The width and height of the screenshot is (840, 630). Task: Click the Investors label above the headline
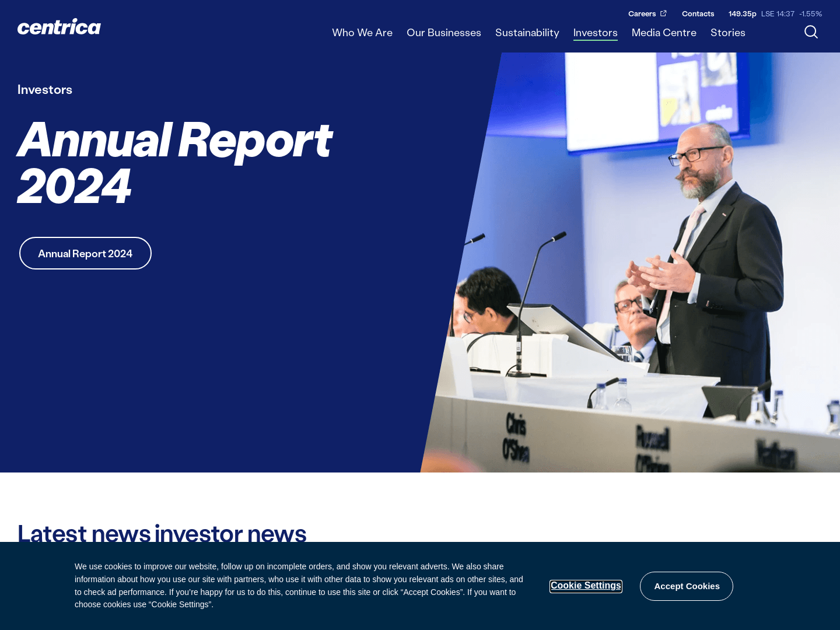coord(45,90)
